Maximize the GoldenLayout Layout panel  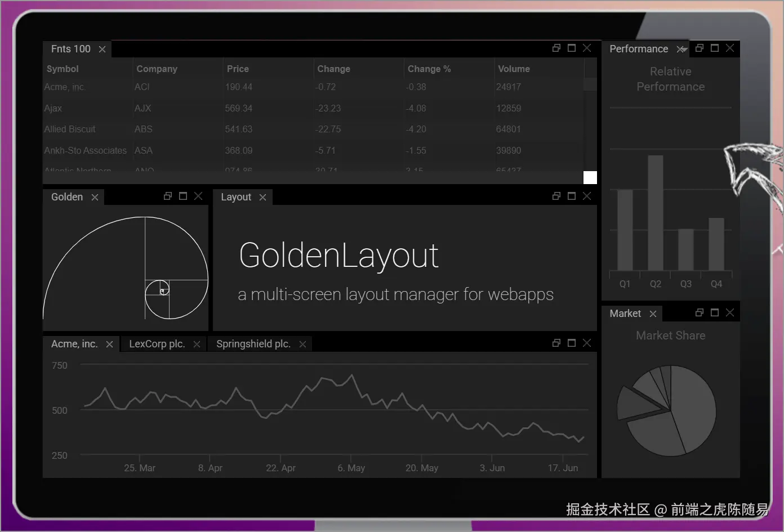pos(571,196)
